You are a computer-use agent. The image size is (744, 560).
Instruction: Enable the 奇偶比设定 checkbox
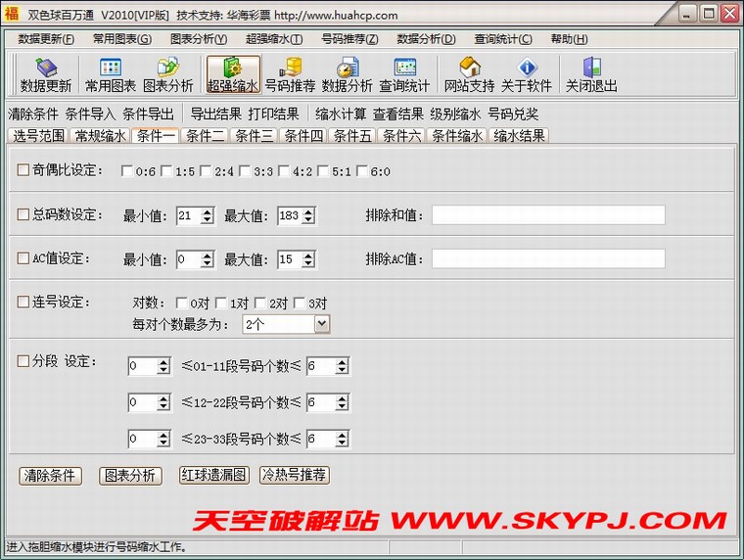23,170
